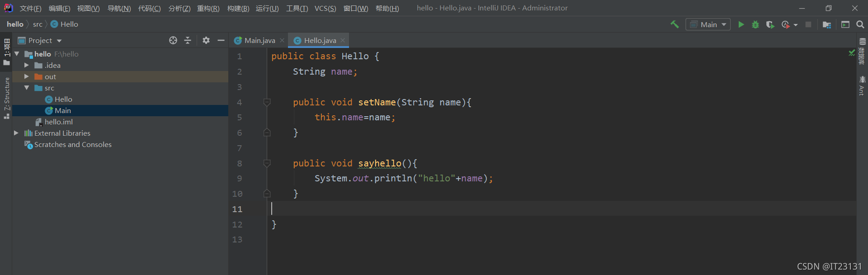This screenshot has height=275, width=868.
Task: Click the green inspection checkmark indicator
Action: click(852, 53)
